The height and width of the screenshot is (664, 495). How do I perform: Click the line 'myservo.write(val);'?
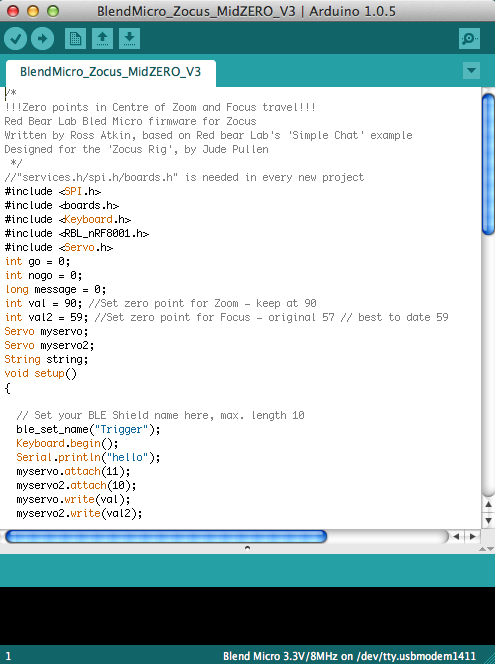pos(73,499)
